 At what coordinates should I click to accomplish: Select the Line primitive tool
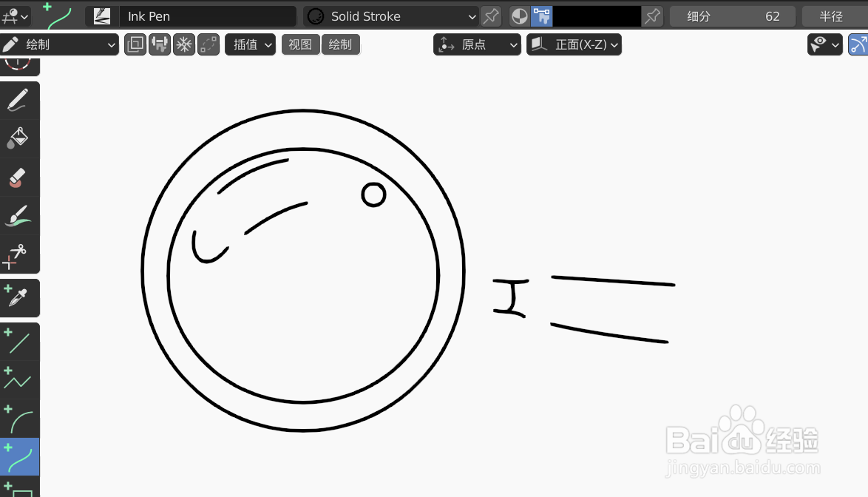point(19,342)
